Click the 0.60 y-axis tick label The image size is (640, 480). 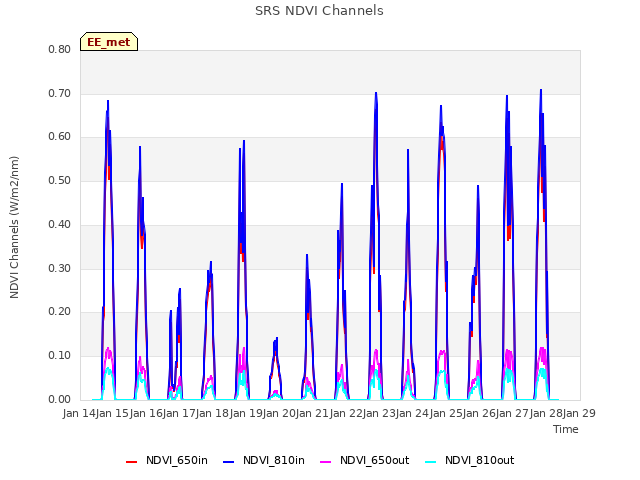tap(60, 137)
